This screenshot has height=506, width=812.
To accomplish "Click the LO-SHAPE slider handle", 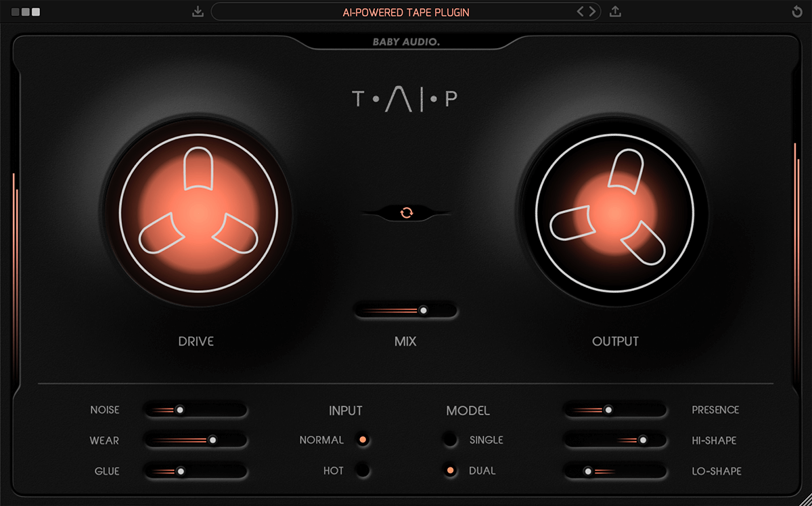I will 588,471.
